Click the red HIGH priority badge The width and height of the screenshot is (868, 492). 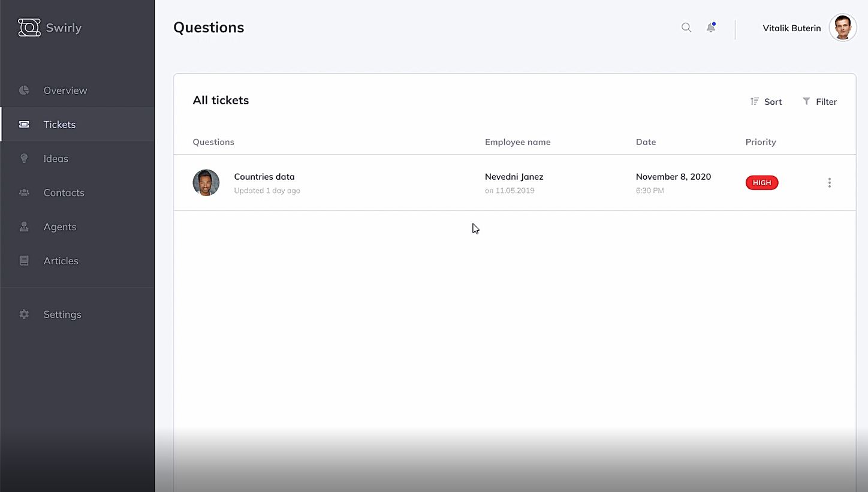[762, 183]
